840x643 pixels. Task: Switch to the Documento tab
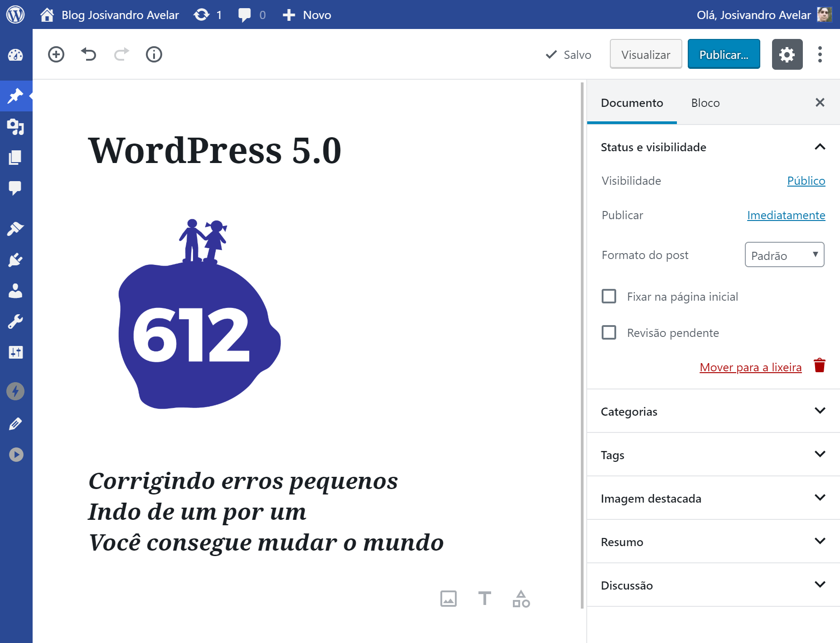click(632, 103)
